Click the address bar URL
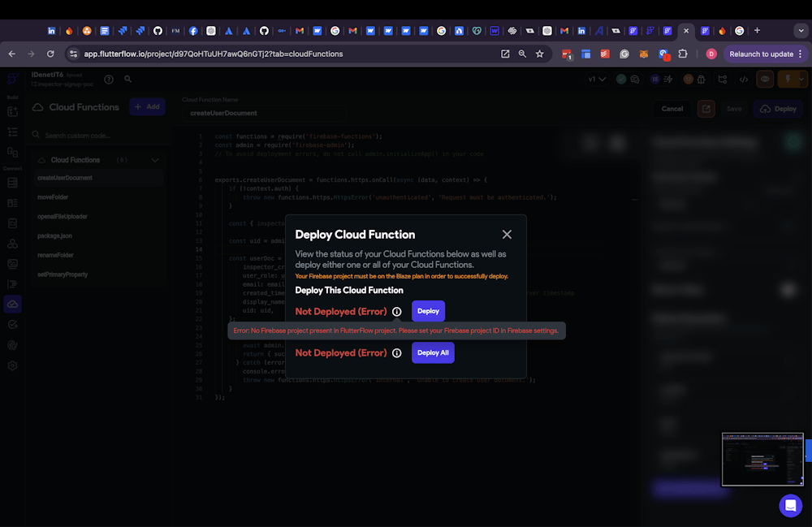This screenshot has height=527, width=812. 214,54
